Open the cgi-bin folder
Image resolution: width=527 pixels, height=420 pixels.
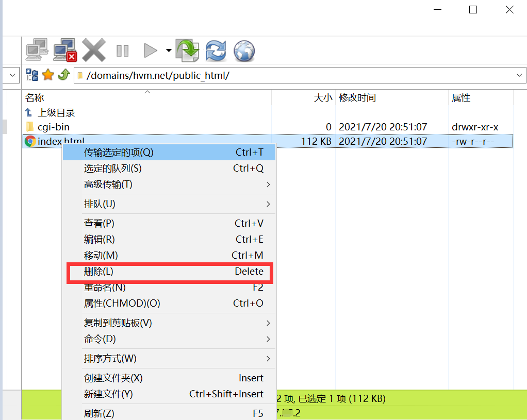point(53,127)
